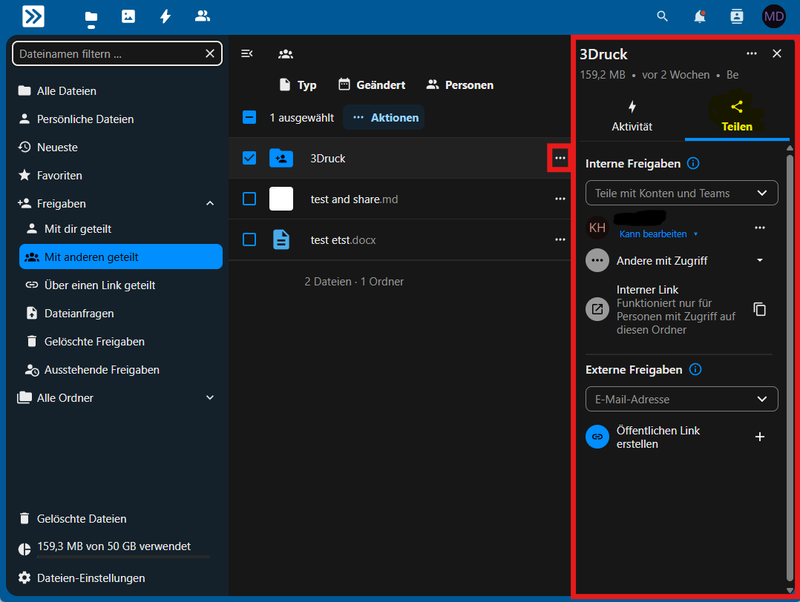Click the search magnifier icon

662,16
